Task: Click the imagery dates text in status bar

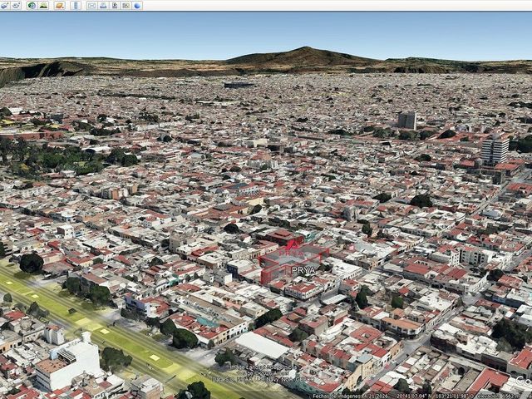Action: coord(351,396)
